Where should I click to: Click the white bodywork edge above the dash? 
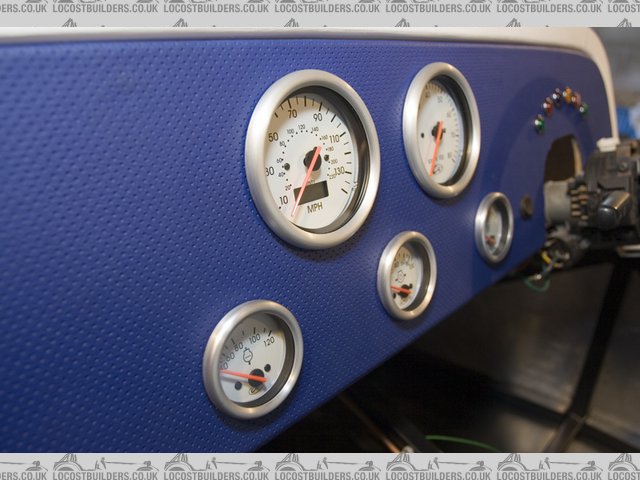coord(300,34)
